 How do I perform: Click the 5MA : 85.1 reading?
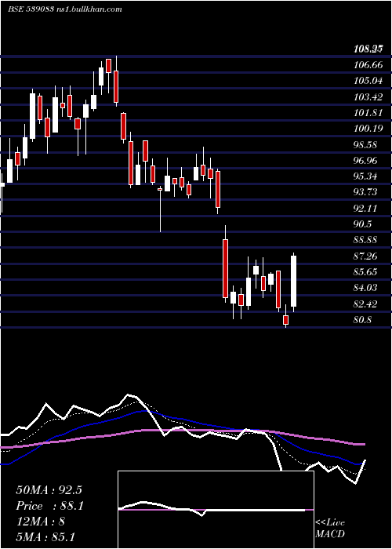tap(45, 536)
